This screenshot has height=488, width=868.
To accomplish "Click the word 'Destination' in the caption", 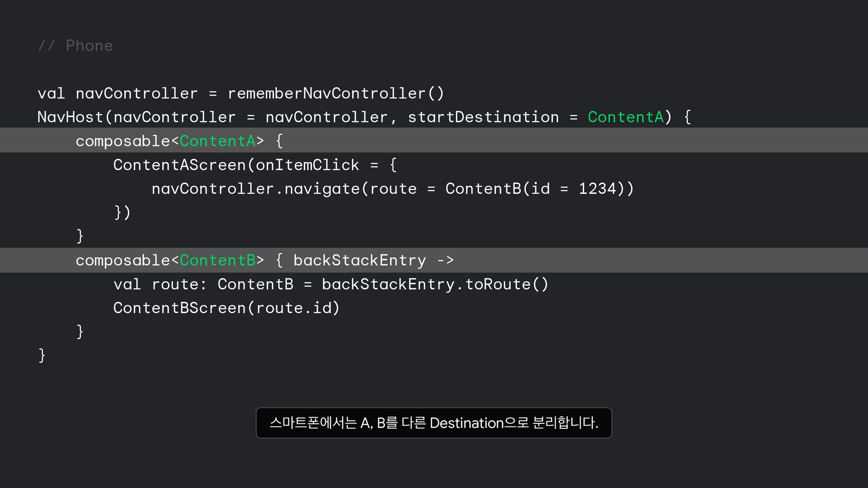I will (x=466, y=423).
